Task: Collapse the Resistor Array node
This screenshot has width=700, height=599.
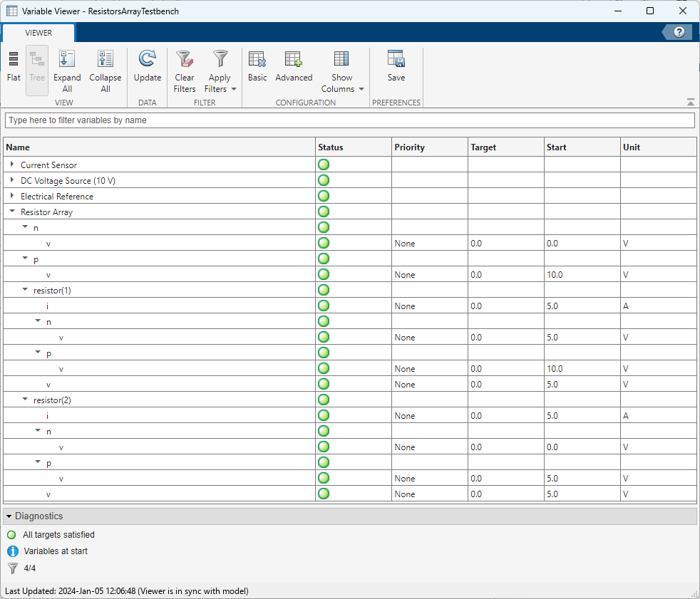Action: (x=12, y=212)
